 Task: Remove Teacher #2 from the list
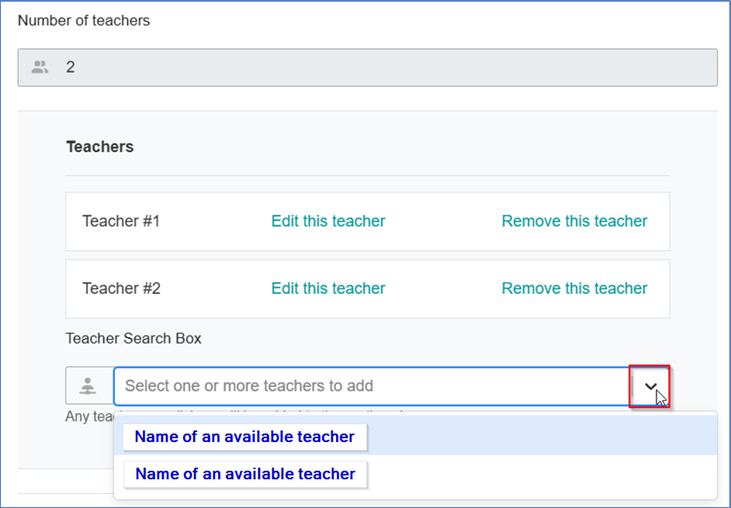[x=574, y=288]
